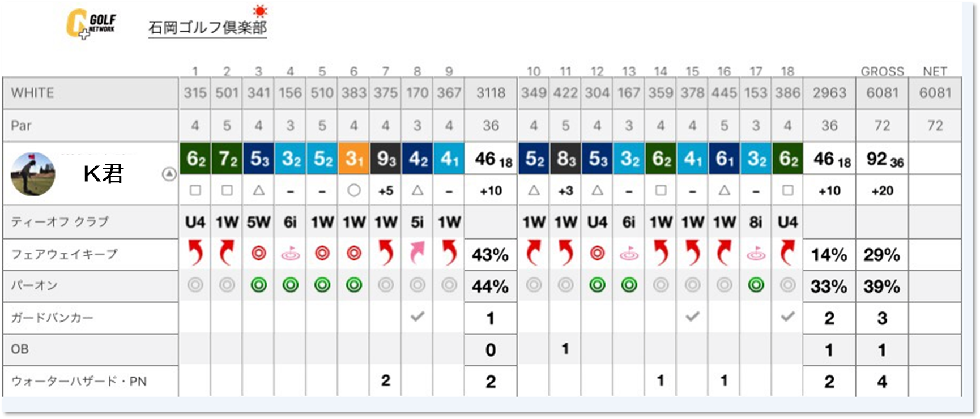Toggle hole 3 par-on green circle
980x419 pixels.
(x=259, y=285)
